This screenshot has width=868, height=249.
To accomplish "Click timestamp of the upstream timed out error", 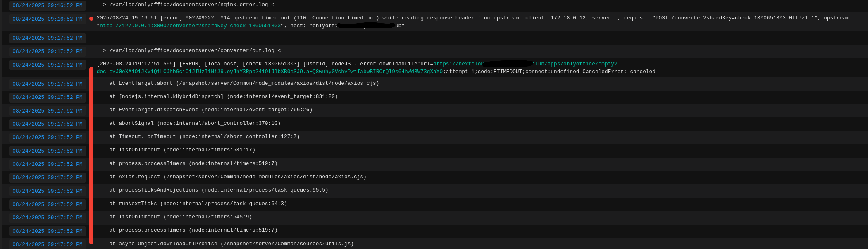I will [48, 19].
